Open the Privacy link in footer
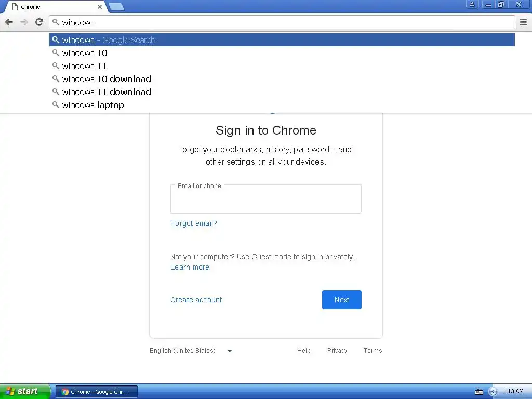Viewport: 532px width, 399px height. tap(337, 351)
